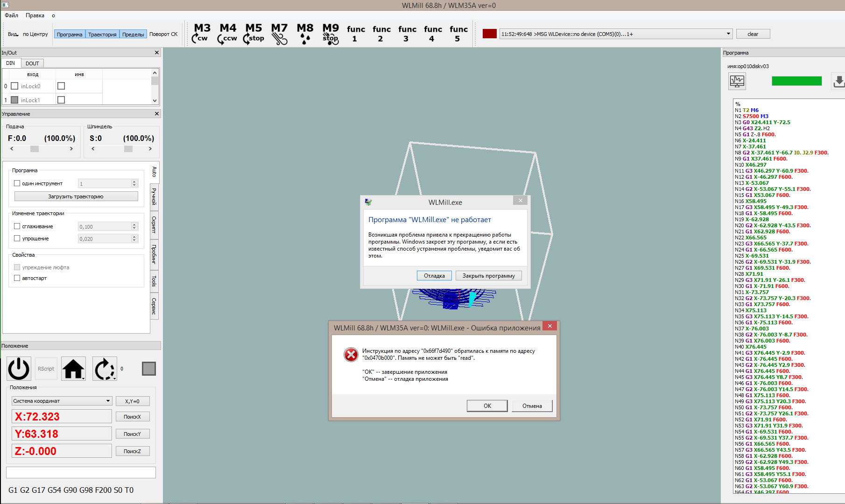The width and height of the screenshot is (845, 504).
Task: Select the Пробинг side tab
Action: [154, 254]
